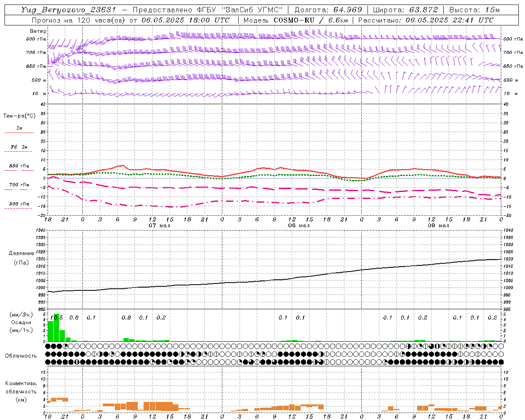Image resolution: width=525 pixels, height=420 pixels.
Task: Click the 'Td 2м' dew point legend entry
Action: click(19, 147)
